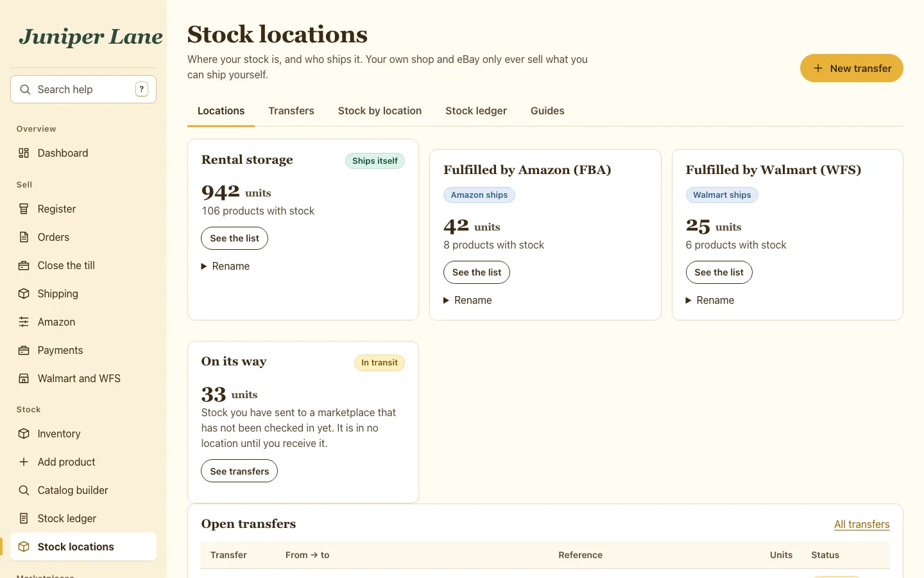924x578 pixels.
Task: Switch to the Locations tab
Action: pos(221,110)
